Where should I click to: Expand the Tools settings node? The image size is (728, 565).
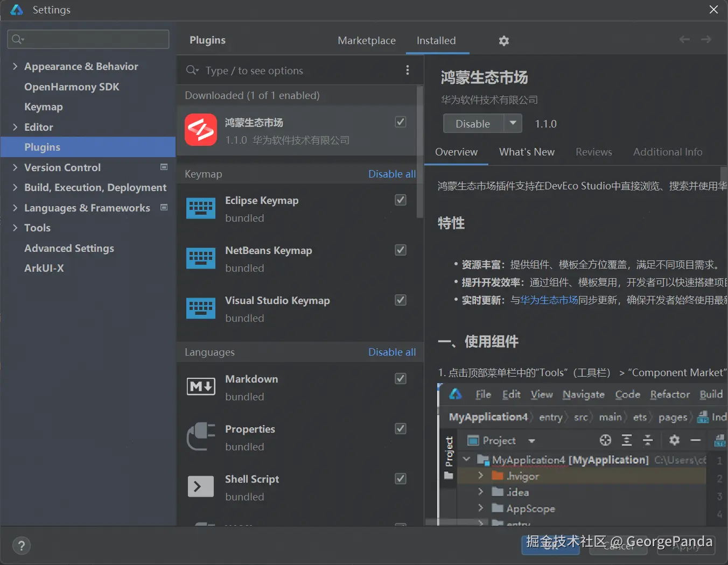tap(15, 228)
